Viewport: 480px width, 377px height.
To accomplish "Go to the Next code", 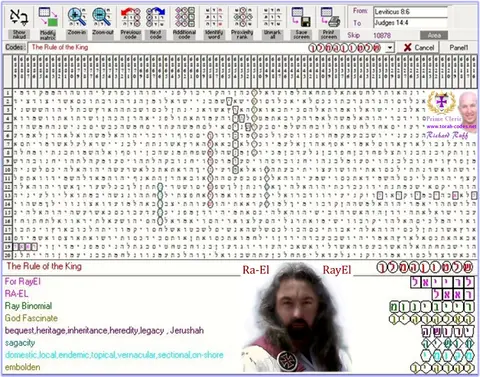I will 156,17.
